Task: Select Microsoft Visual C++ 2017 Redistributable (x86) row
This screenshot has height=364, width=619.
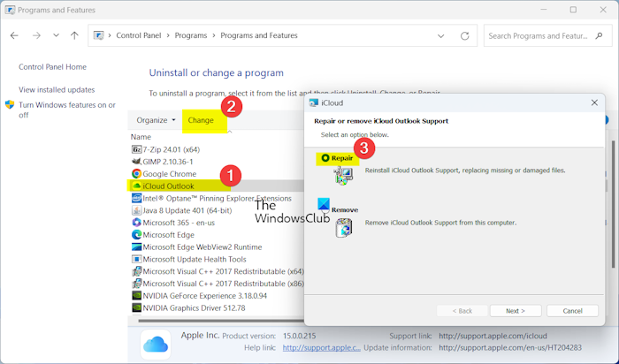Action: tap(216, 284)
